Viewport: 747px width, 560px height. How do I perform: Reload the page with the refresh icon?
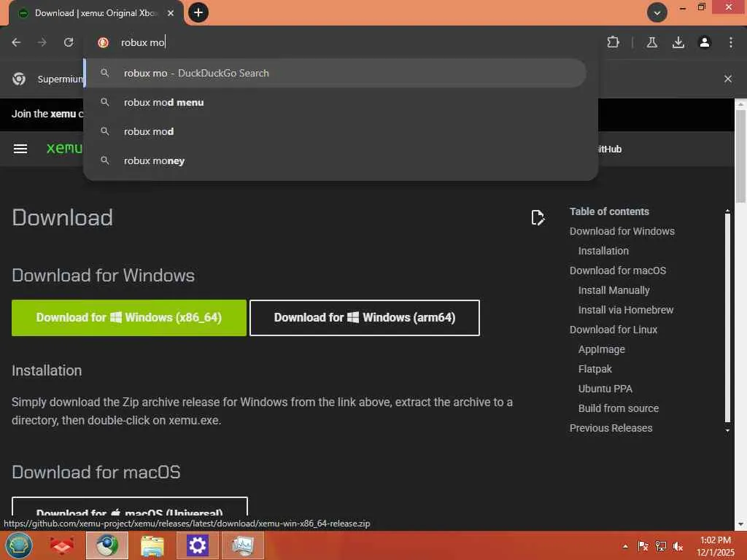pos(69,42)
